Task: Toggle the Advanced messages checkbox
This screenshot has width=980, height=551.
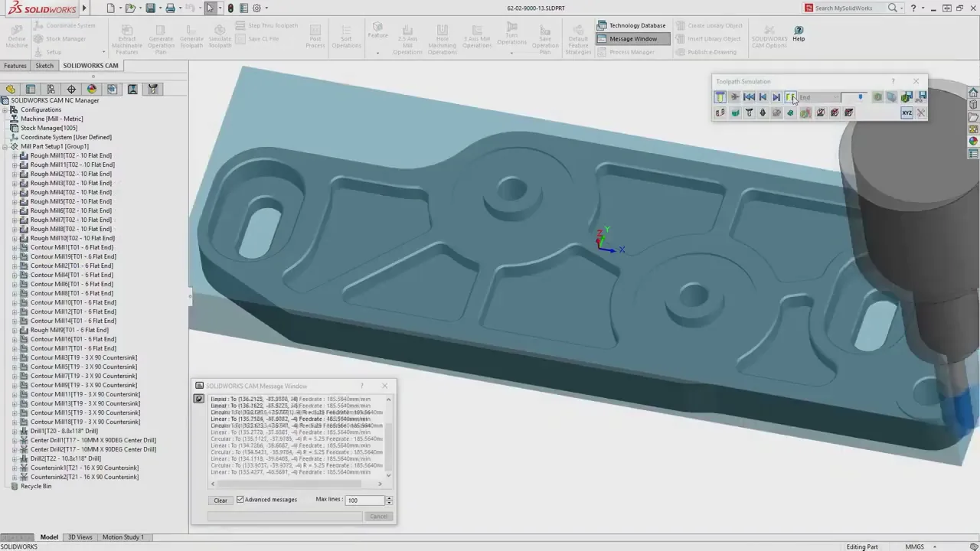Action: [x=240, y=500]
